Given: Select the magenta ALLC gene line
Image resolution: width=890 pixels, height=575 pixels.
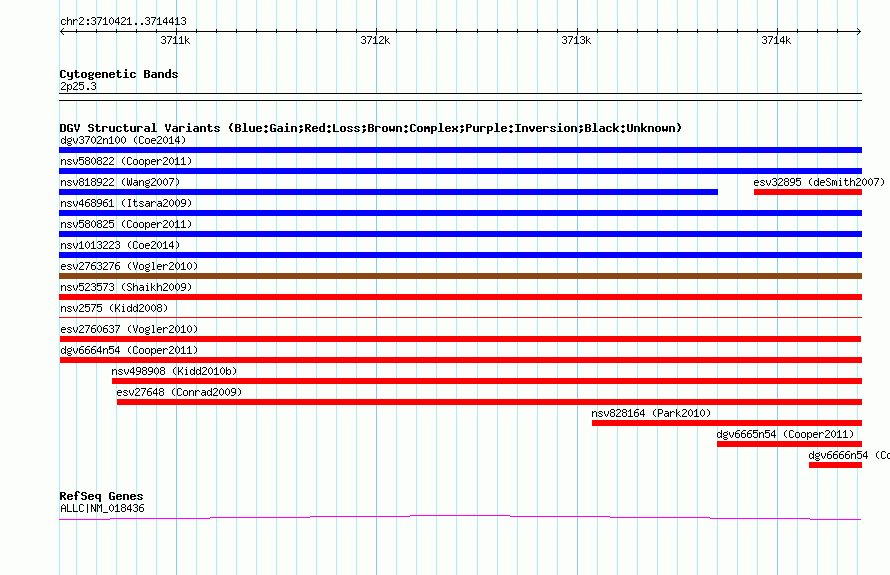Looking at the screenshot, I should coord(460,517).
